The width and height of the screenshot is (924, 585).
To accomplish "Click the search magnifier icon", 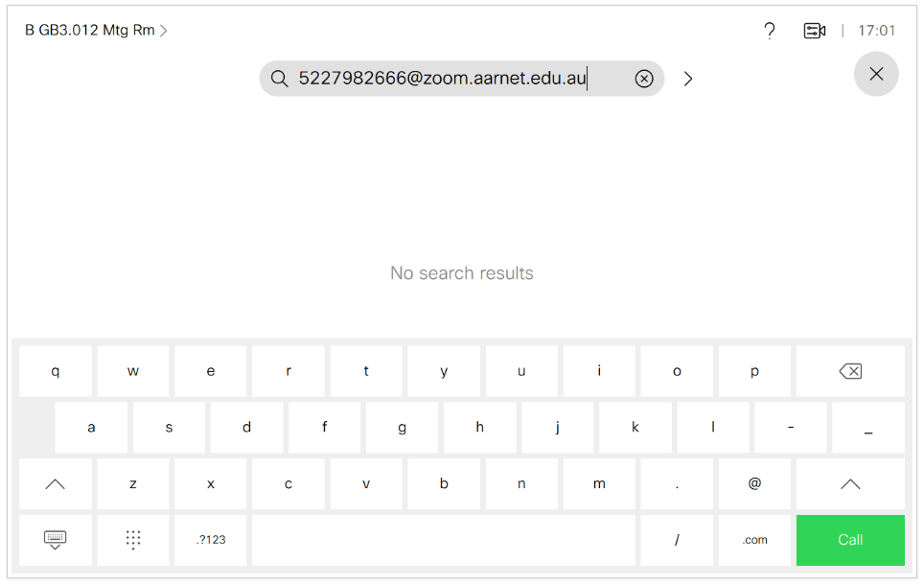I will (x=279, y=79).
